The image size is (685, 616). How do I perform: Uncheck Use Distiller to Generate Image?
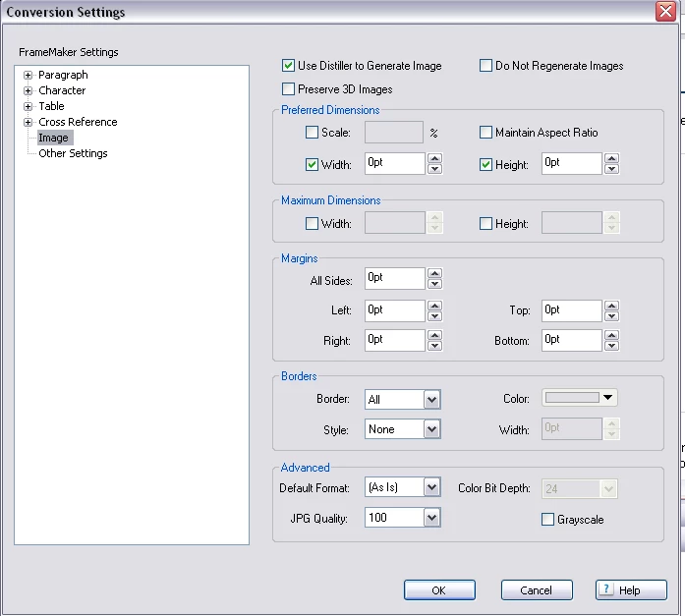288,66
